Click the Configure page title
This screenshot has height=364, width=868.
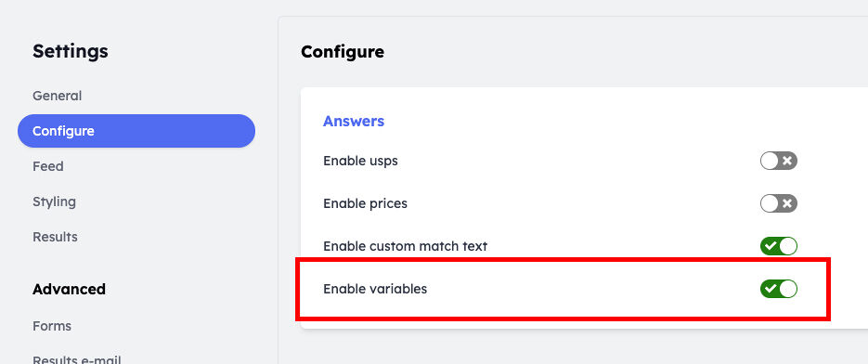tap(343, 52)
